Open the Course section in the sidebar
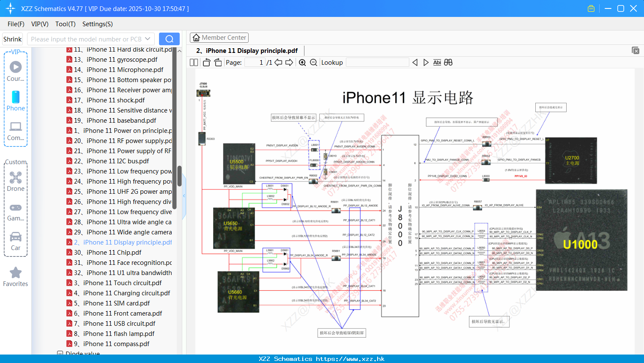This screenshot has height=363, width=644. [16, 71]
